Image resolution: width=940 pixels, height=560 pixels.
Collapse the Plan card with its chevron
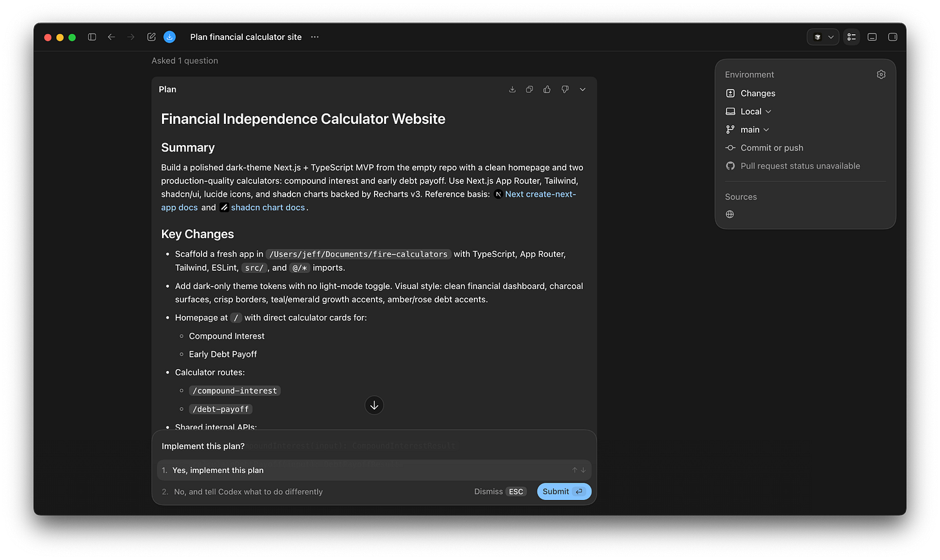(x=582, y=90)
